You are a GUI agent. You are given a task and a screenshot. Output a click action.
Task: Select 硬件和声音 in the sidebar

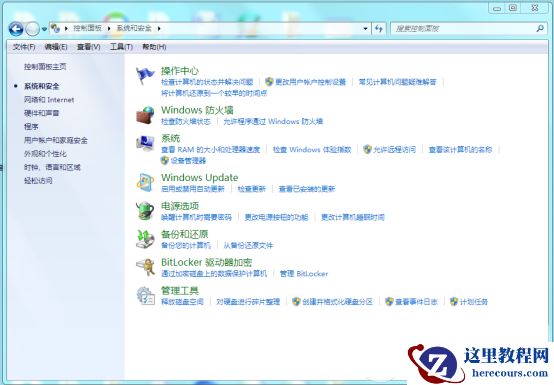tap(42, 113)
